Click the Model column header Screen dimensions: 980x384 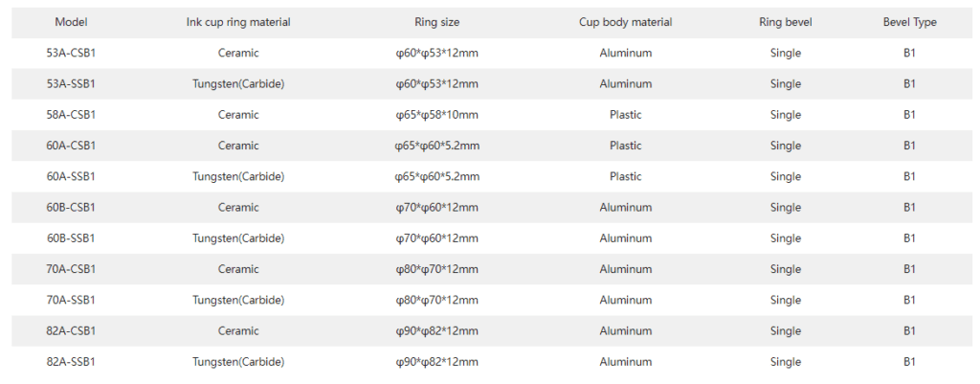(x=71, y=22)
